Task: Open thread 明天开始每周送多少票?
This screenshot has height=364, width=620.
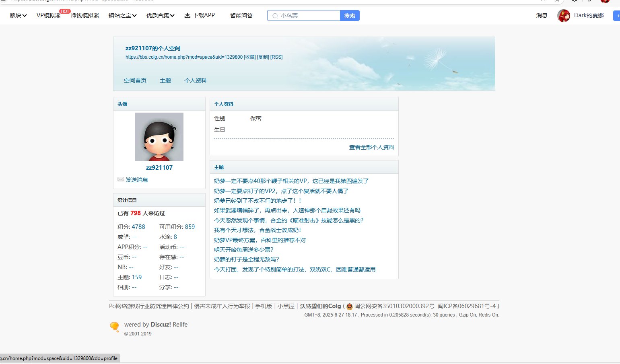Action: click(x=243, y=250)
